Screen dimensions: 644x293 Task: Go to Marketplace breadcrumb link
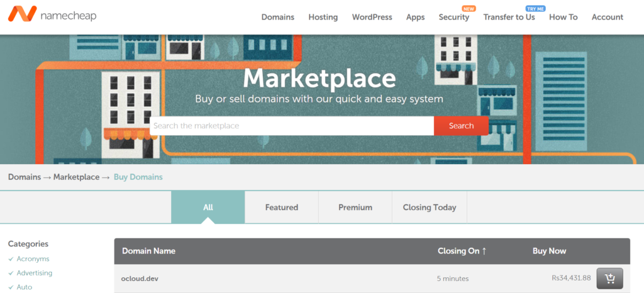pyautogui.click(x=76, y=177)
